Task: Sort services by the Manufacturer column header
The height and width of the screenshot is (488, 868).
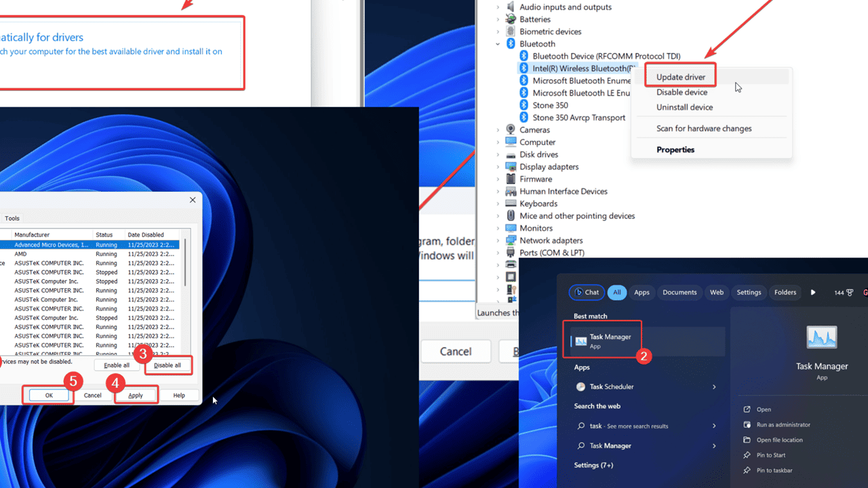Action: click(x=52, y=235)
